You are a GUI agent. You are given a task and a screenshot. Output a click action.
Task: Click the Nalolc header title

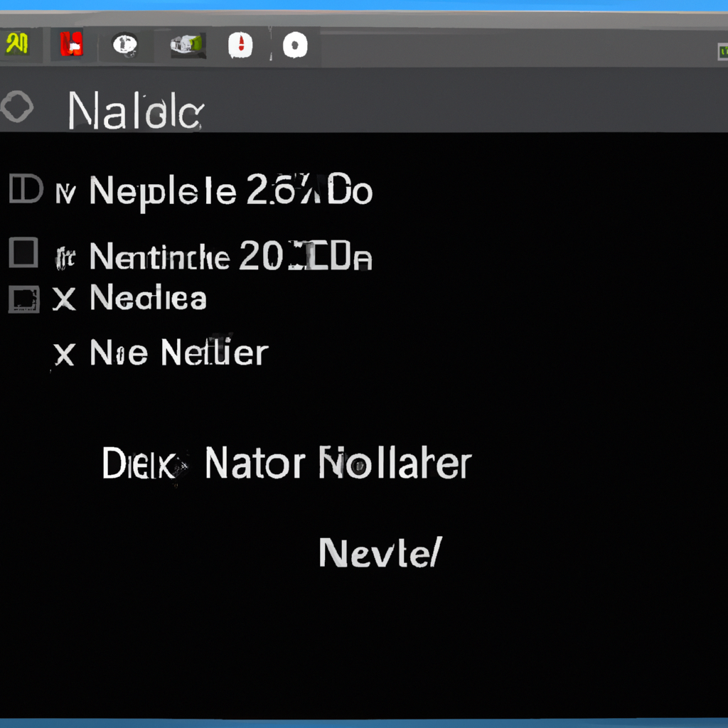coord(136,112)
